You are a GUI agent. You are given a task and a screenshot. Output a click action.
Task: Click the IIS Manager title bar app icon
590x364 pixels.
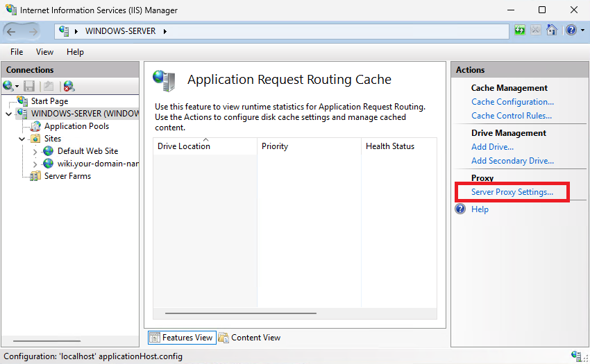(10, 10)
